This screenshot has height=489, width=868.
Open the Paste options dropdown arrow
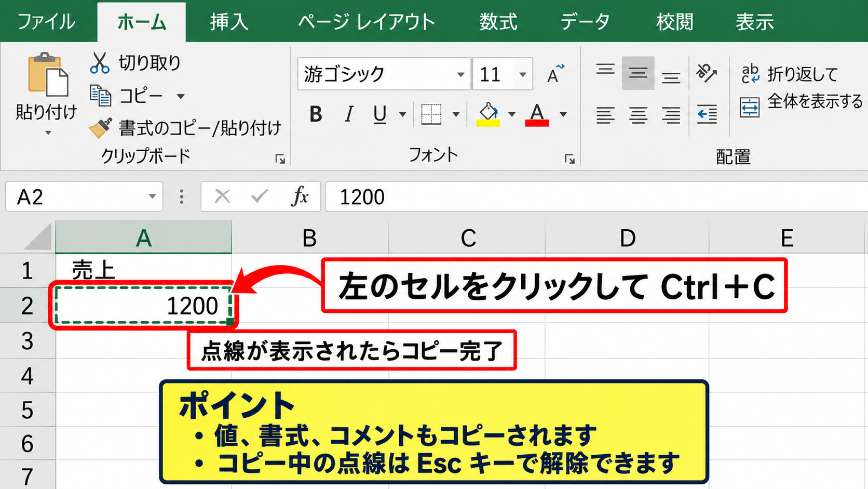pos(48,133)
